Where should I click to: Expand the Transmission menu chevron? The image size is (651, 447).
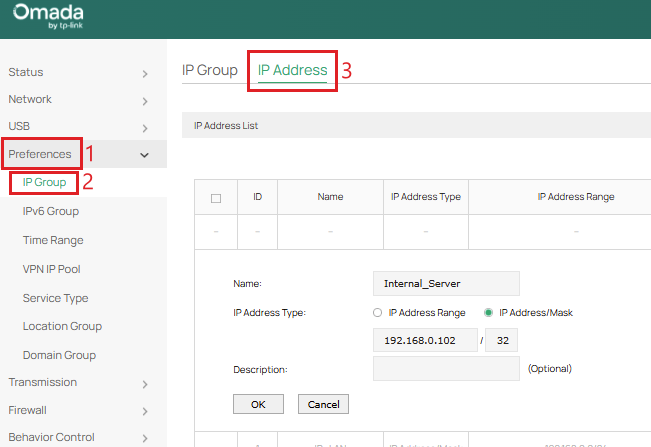pos(144,384)
